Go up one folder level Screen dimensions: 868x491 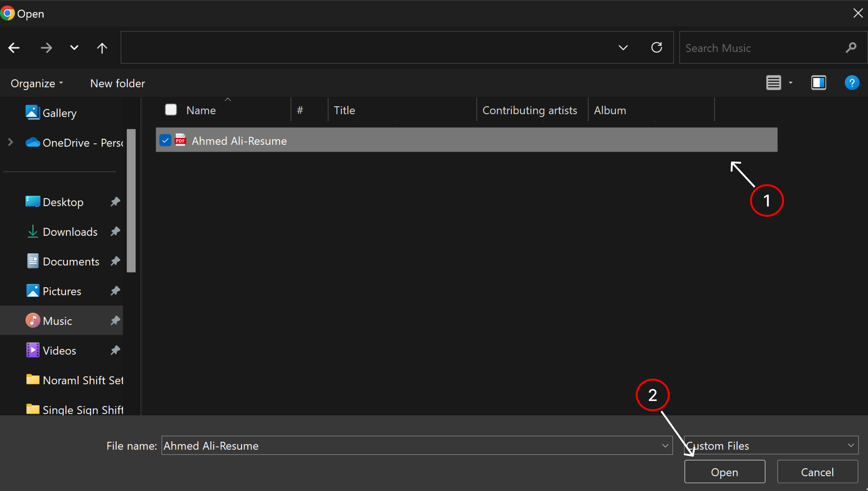tap(102, 48)
